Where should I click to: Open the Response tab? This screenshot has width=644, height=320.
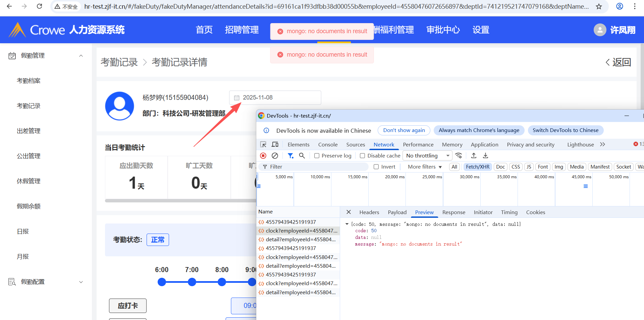click(453, 212)
